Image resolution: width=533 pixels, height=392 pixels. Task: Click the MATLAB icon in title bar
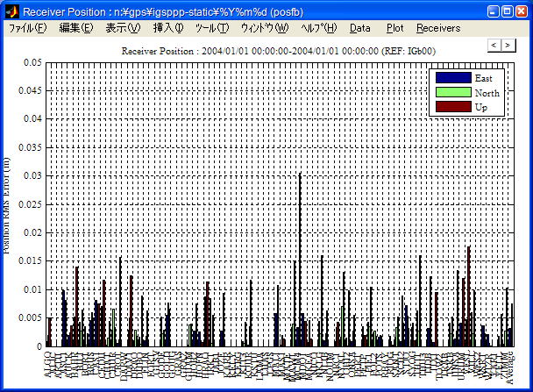click(x=11, y=11)
